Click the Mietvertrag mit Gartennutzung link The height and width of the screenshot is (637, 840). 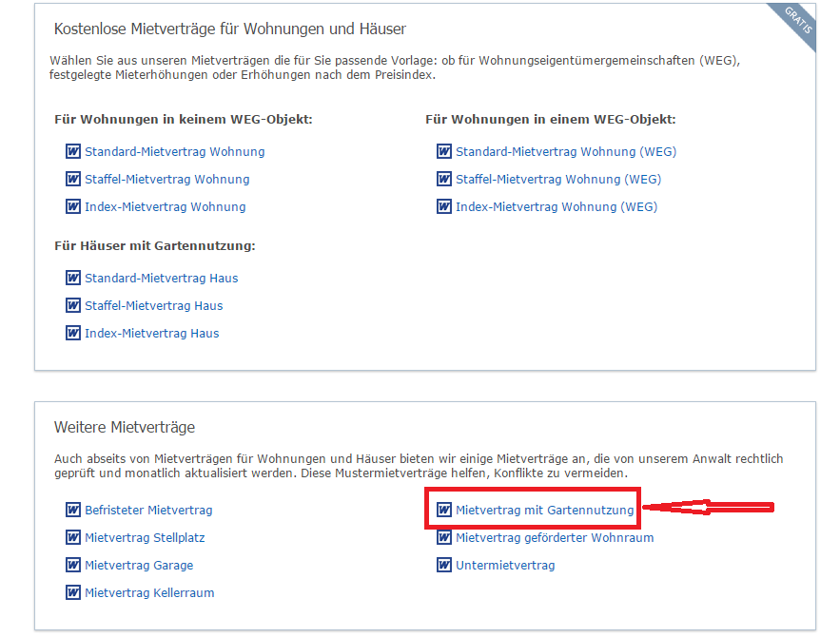tap(544, 511)
